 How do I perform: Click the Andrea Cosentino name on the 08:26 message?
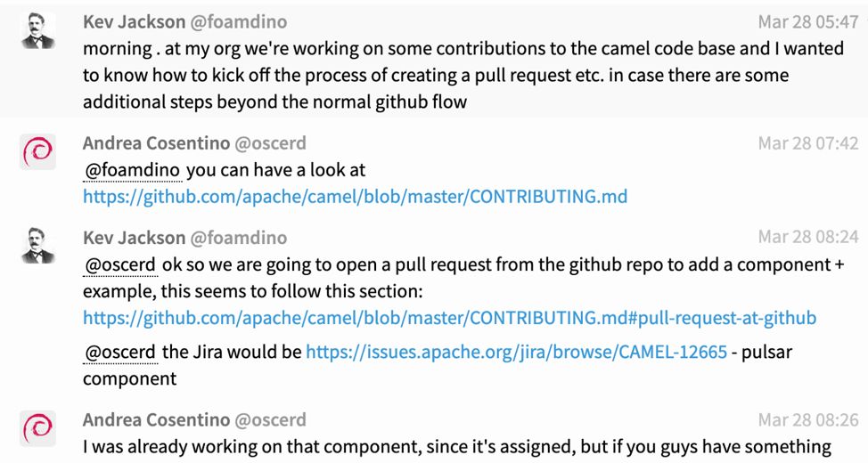tap(155, 420)
